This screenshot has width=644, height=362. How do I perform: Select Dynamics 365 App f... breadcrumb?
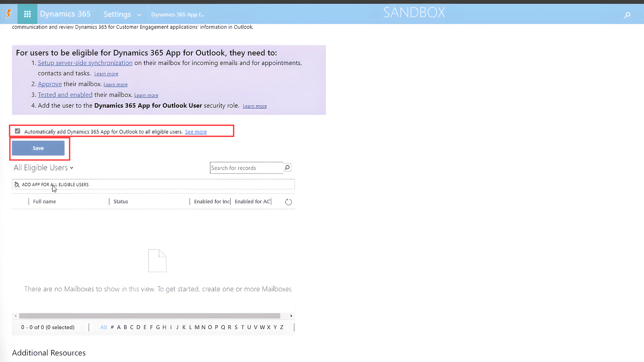click(x=178, y=14)
